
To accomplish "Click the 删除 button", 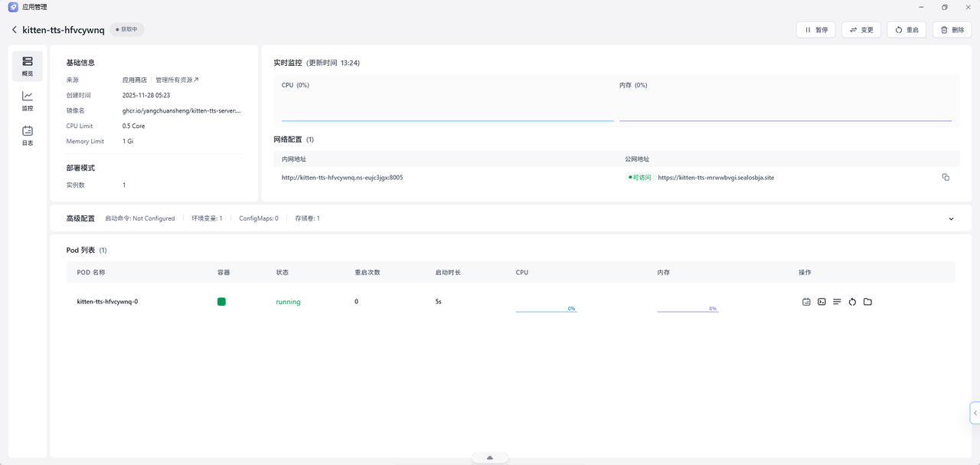I will pyautogui.click(x=952, y=30).
